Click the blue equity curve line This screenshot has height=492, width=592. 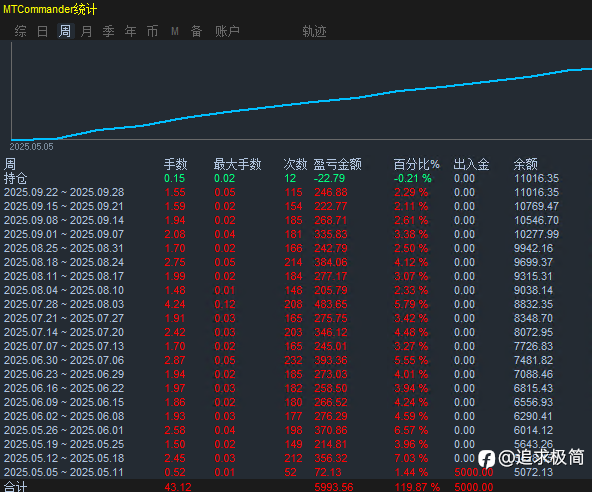pyautogui.click(x=302, y=104)
